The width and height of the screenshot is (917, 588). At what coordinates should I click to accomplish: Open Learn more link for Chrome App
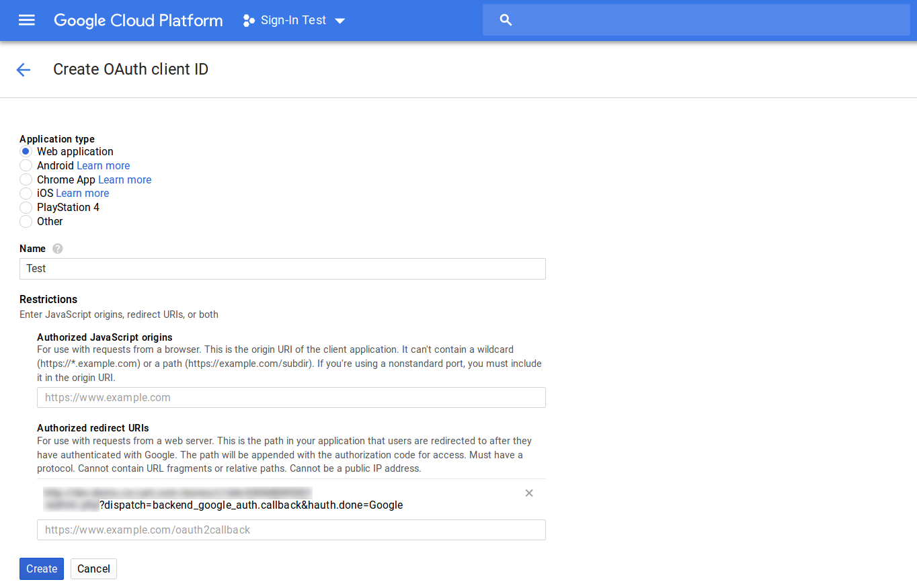coord(124,179)
